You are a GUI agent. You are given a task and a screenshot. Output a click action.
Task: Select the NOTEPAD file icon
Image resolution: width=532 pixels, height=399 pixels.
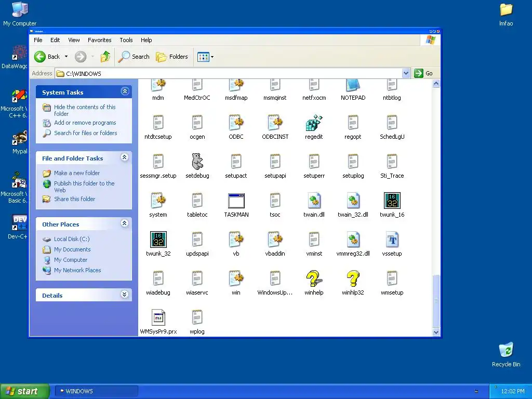click(353, 86)
